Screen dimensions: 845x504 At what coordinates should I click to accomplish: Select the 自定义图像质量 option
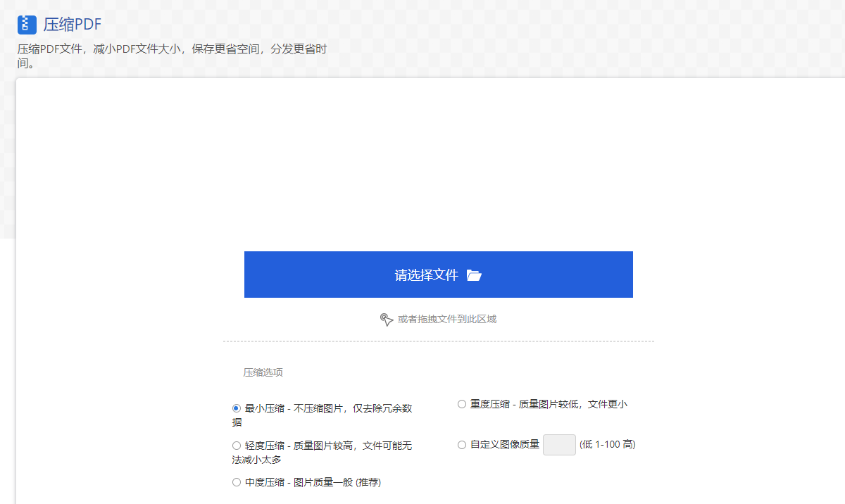461,444
